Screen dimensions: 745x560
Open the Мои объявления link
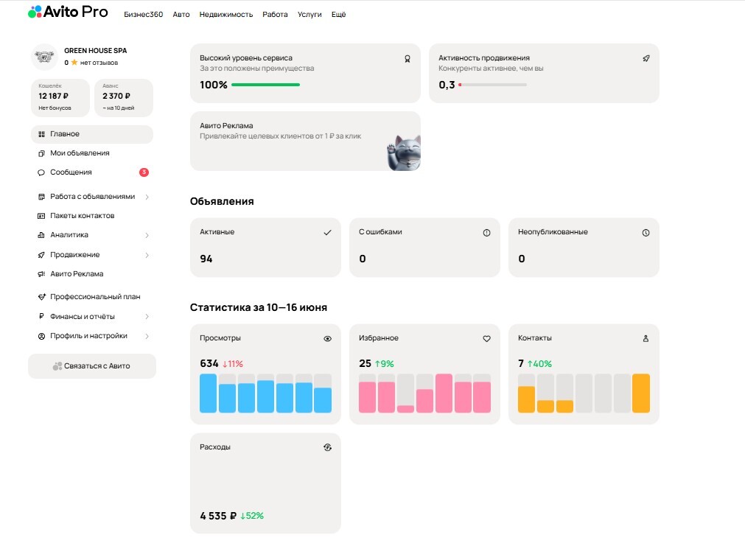[x=80, y=153]
